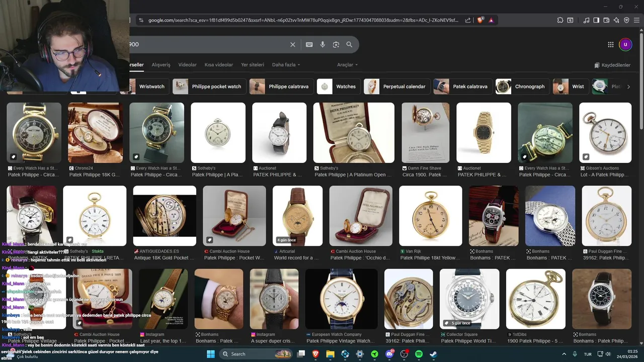Filter by Perpetual calendar chip

pos(397,86)
